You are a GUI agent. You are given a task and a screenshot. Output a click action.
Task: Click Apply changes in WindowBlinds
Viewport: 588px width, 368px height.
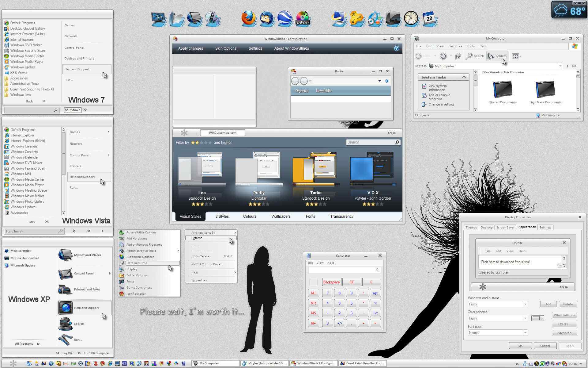[x=190, y=48]
